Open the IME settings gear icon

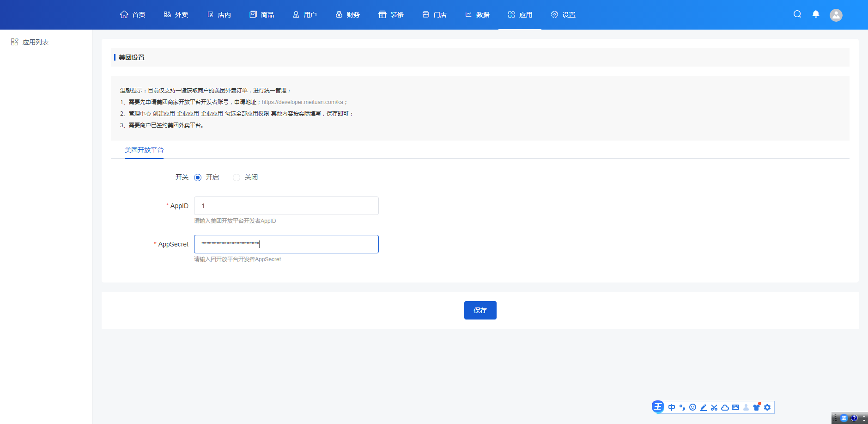[767, 407]
